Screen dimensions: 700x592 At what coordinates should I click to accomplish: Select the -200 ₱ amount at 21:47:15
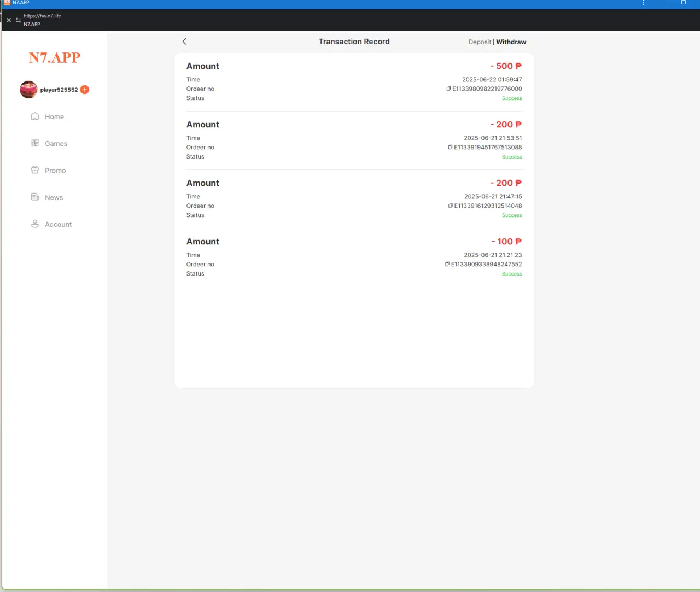506,183
